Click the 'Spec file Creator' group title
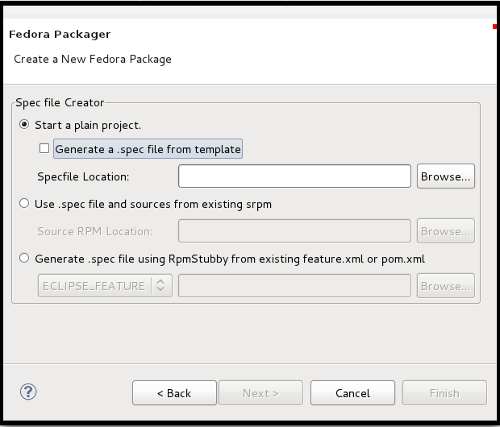Viewport: 500px width, 427px height. pos(60,103)
